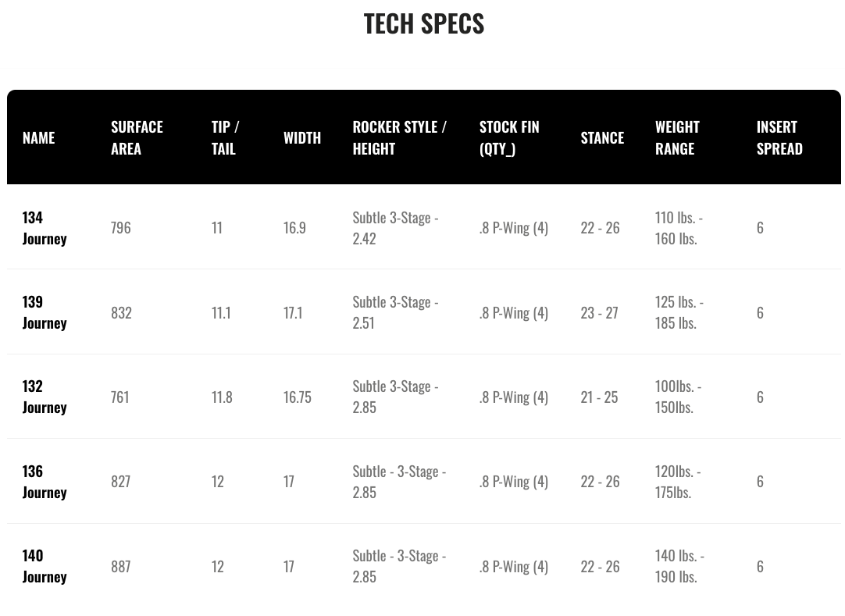Select the 139 Journey board name
Screen dimensions: 845x616
45,312
